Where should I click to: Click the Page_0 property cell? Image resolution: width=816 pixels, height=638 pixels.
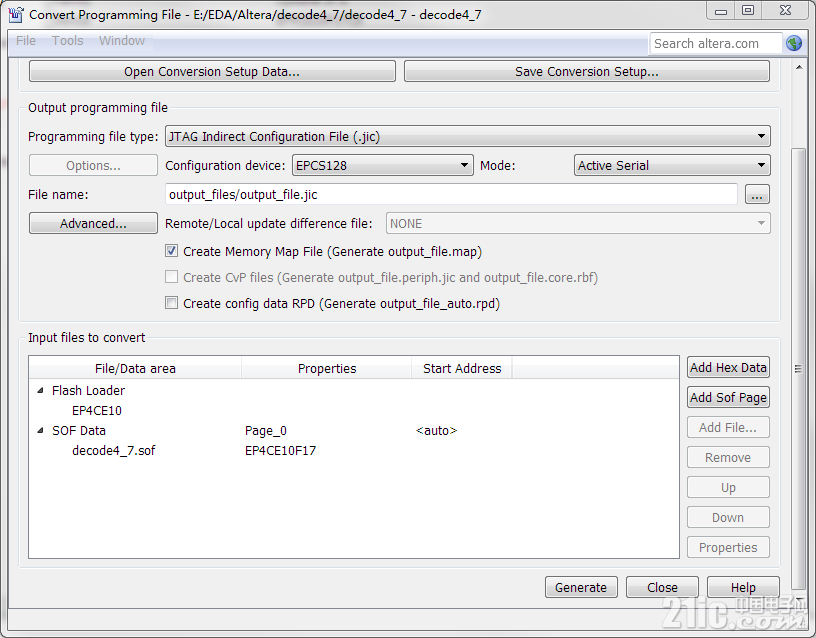pyautogui.click(x=266, y=430)
